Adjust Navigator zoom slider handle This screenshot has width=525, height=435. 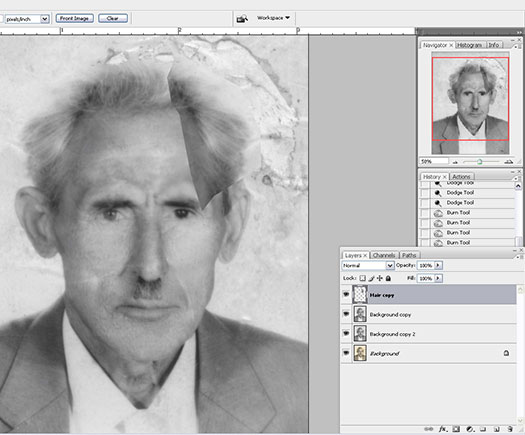(479, 162)
